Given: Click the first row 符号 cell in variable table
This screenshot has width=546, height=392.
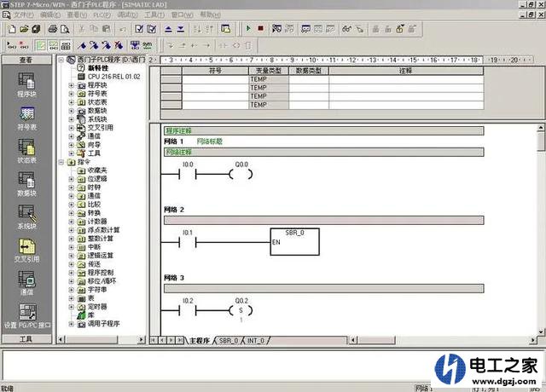Looking at the screenshot, I should click(215, 79).
